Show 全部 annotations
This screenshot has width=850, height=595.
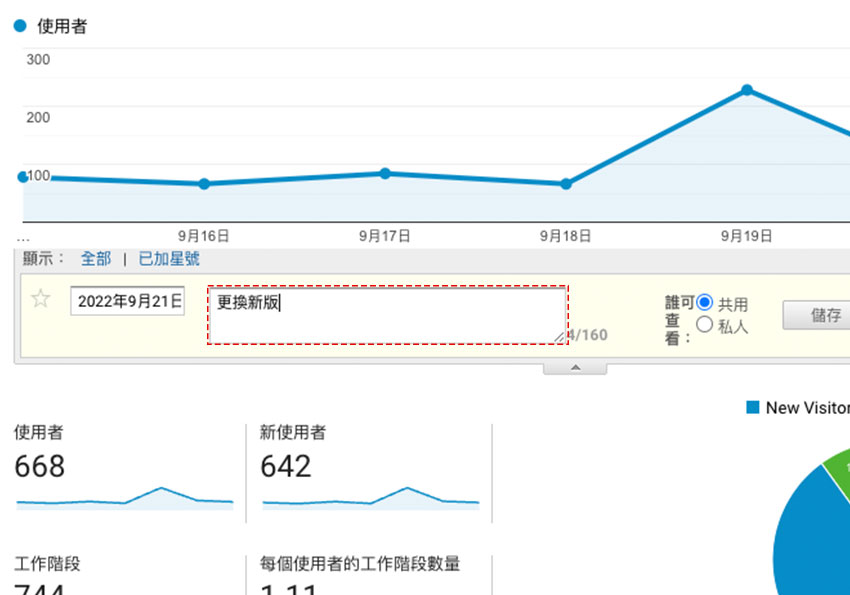point(96,258)
